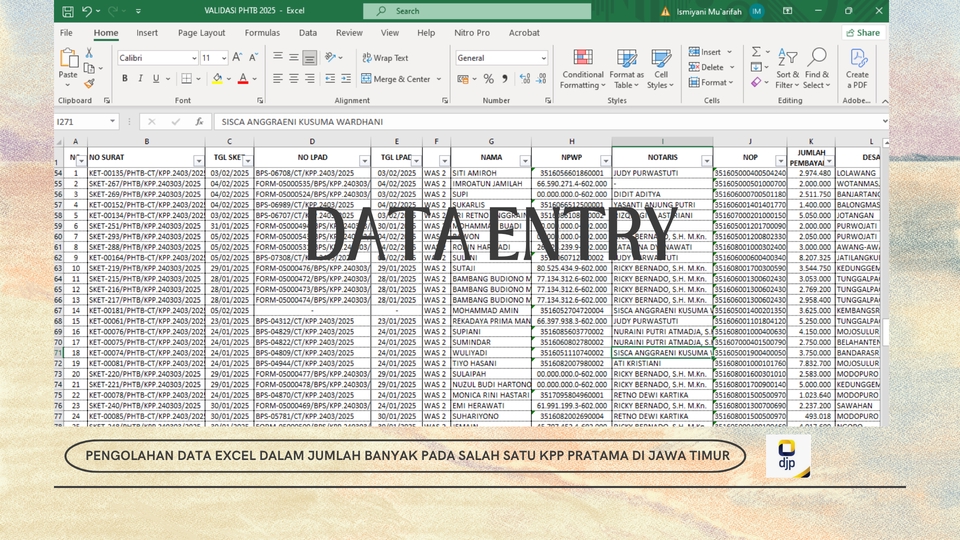The height and width of the screenshot is (540, 960).
Task: Open Sort & Filter menu
Action: coord(787,69)
